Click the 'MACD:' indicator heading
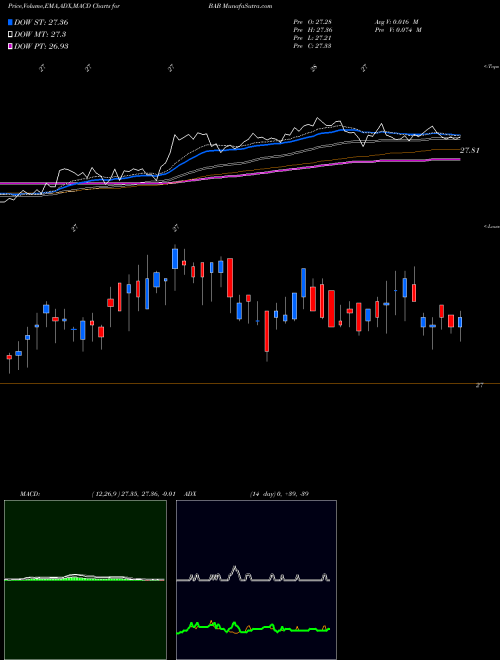The width and height of the screenshot is (500, 660). [30, 494]
